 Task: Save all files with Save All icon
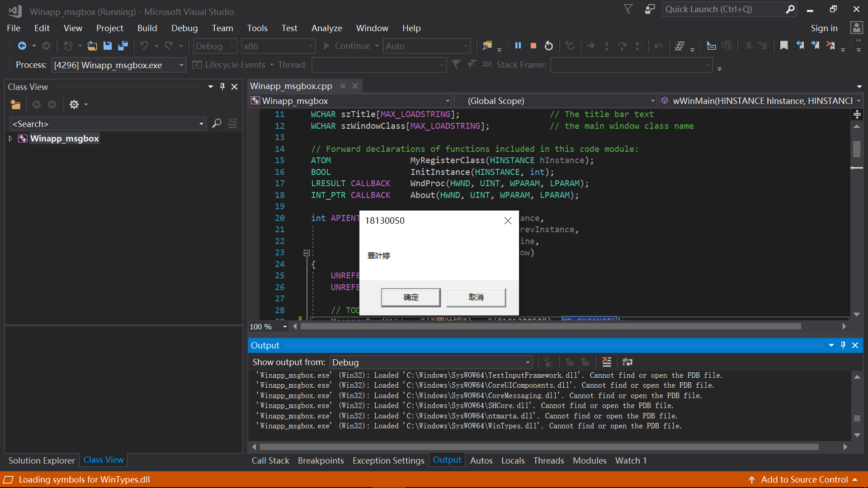[x=123, y=45]
